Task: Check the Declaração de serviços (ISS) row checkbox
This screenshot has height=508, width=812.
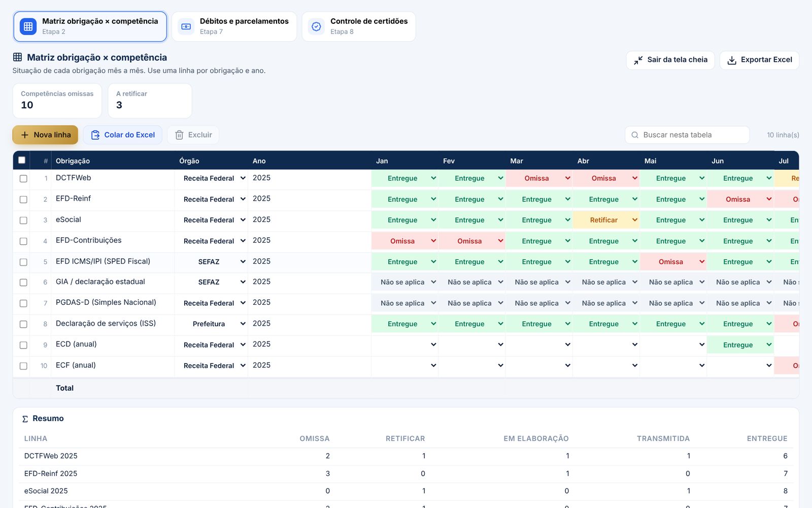Action: (x=23, y=324)
